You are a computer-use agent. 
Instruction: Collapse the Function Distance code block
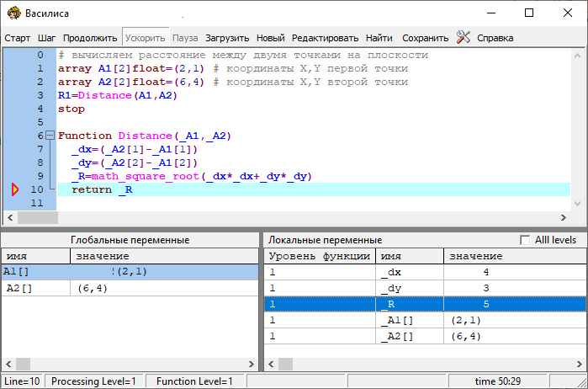click(50, 136)
